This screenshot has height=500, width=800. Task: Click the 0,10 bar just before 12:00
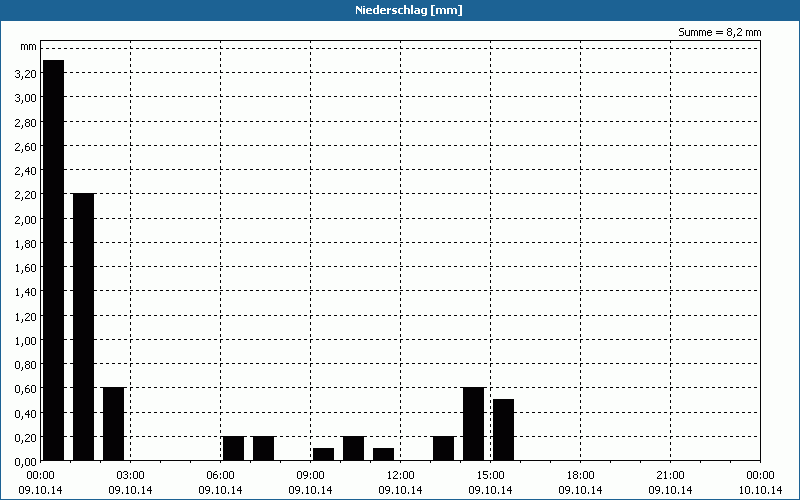click(384, 455)
